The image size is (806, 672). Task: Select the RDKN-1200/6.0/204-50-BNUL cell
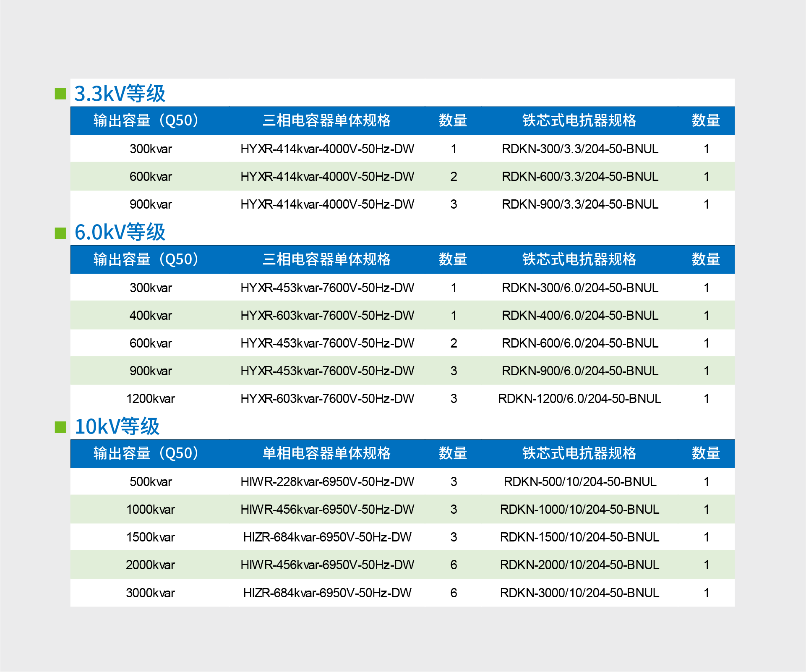[579, 398]
